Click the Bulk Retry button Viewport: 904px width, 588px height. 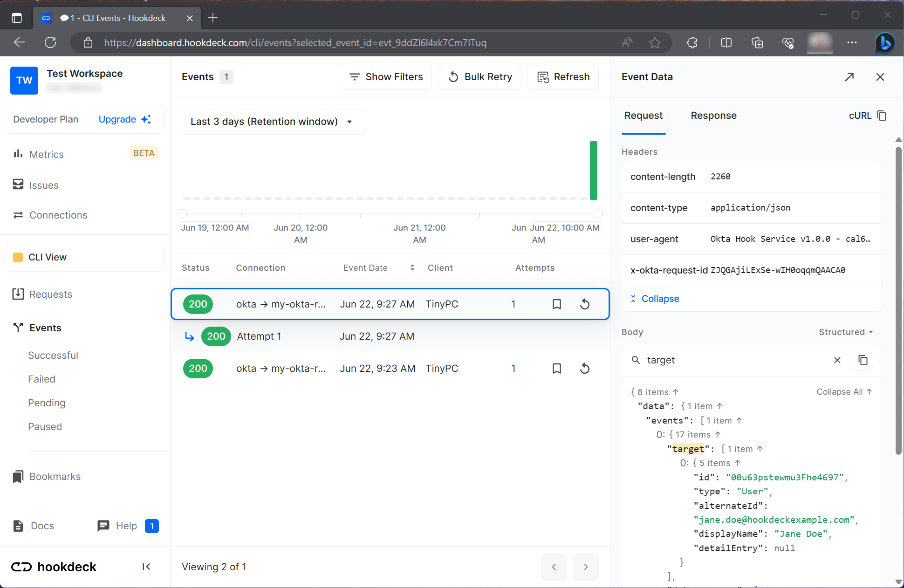[479, 77]
